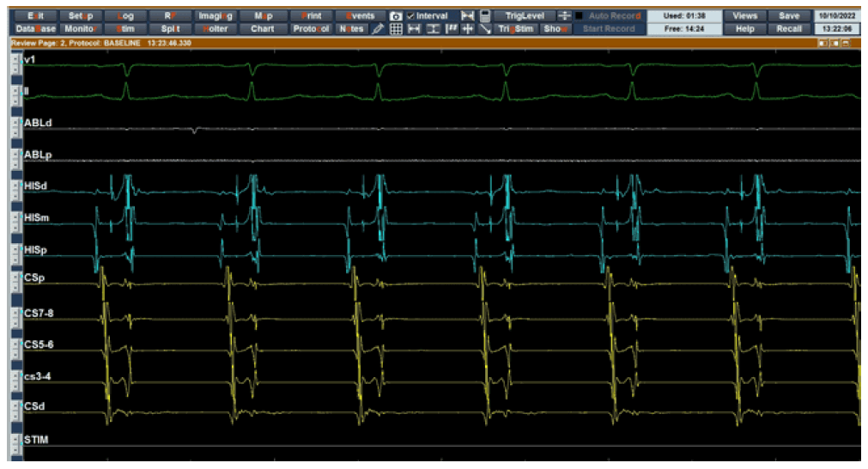Click the HISd channel label
This screenshot has height=469, width=868.
click(35, 186)
